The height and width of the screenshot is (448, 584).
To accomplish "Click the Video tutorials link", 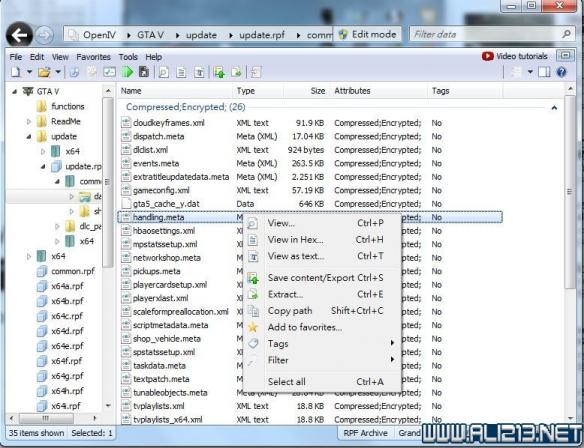I will point(521,56).
